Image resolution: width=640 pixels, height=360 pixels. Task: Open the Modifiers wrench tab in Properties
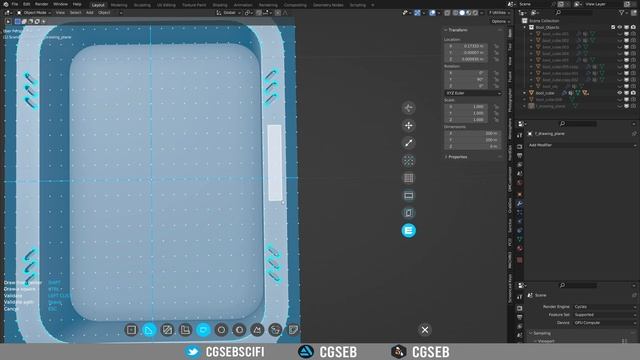coord(520,204)
